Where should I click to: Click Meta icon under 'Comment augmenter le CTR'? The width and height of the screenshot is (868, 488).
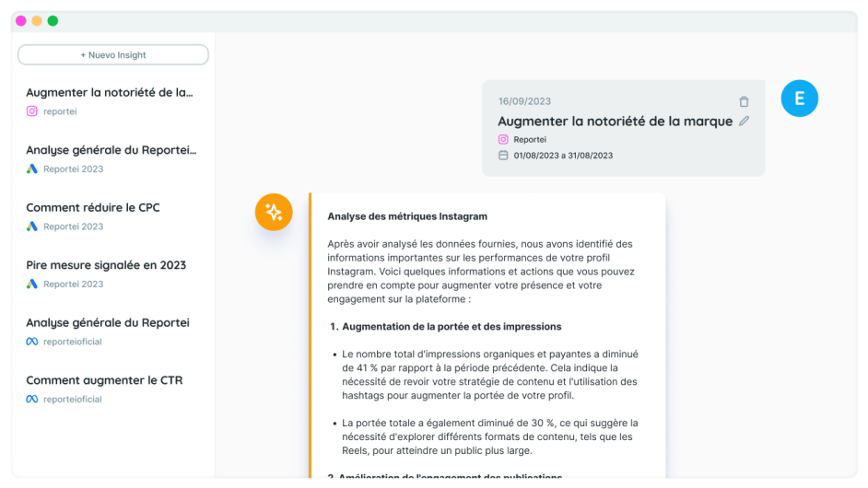32,399
